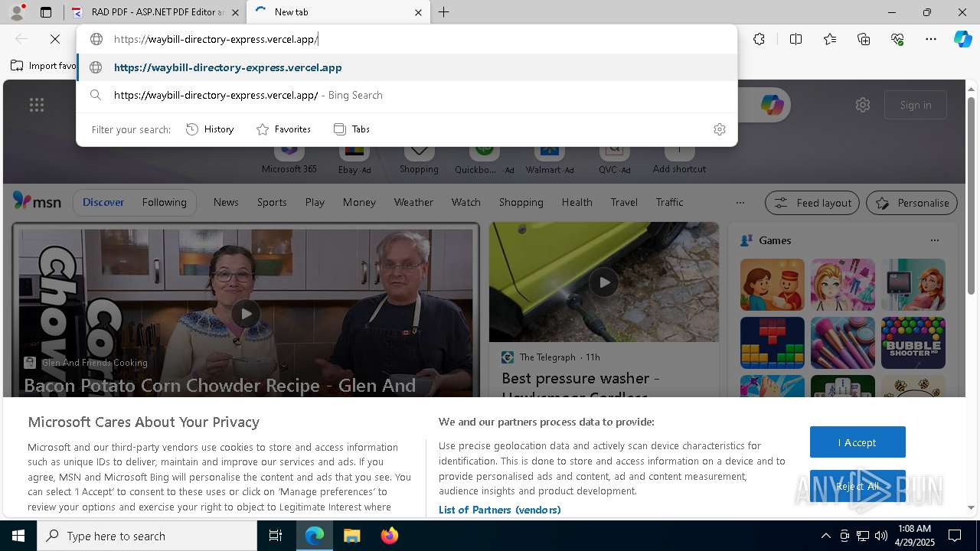Filter search by Favorites
980x551 pixels.
point(283,129)
